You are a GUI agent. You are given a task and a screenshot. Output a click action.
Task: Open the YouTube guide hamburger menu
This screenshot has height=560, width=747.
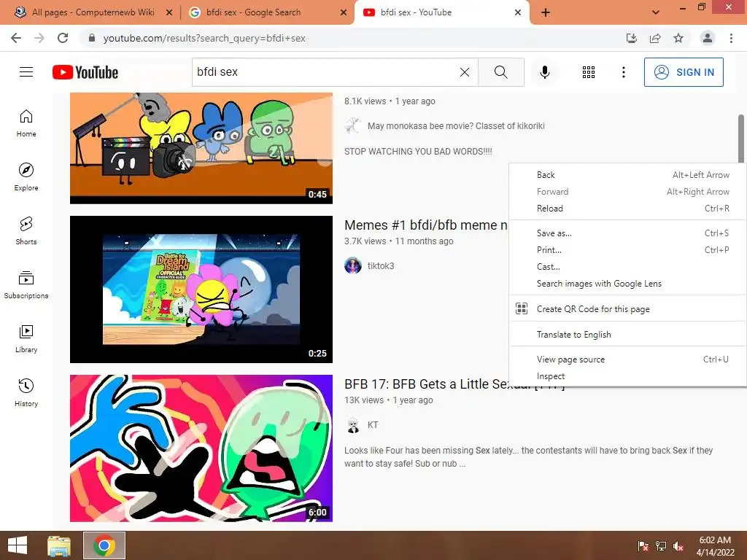[x=26, y=72]
